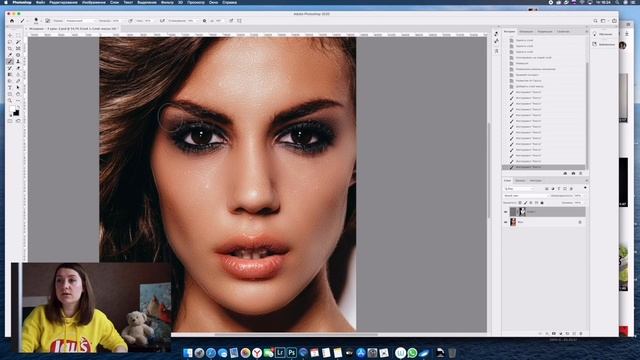
Task: Create new document from current history state
Action: point(565,173)
